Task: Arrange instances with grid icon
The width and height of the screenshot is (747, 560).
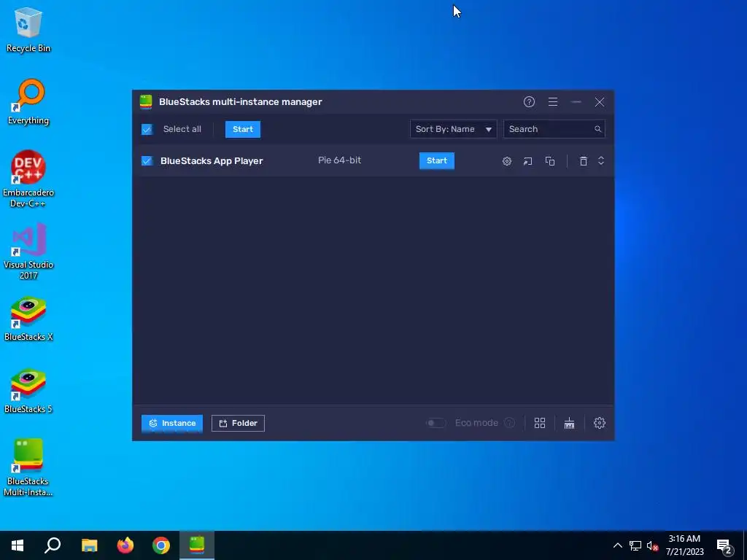Action: [540, 423]
